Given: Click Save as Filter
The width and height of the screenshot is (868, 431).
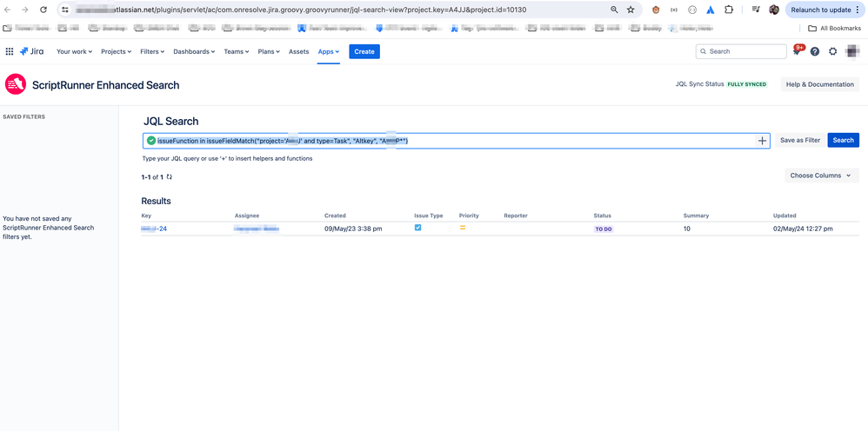Looking at the screenshot, I should click(800, 140).
